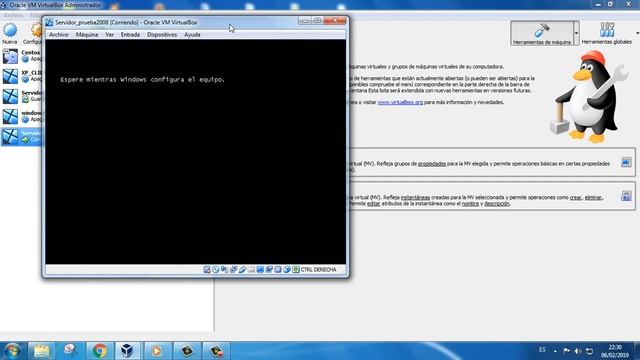Click keyboard capture indicator next to CTRL DERECHA
Screen dimensions: 640x360
[x=296, y=269]
